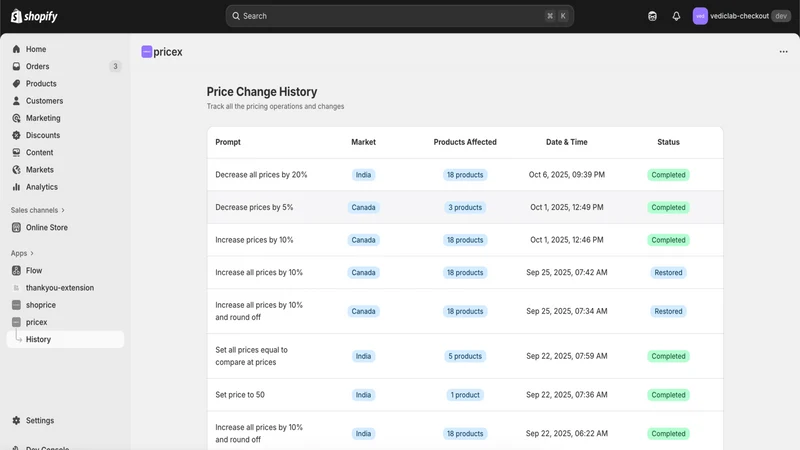This screenshot has width=800, height=450.
Task: Open Content in sidebar
Action: (x=39, y=153)
